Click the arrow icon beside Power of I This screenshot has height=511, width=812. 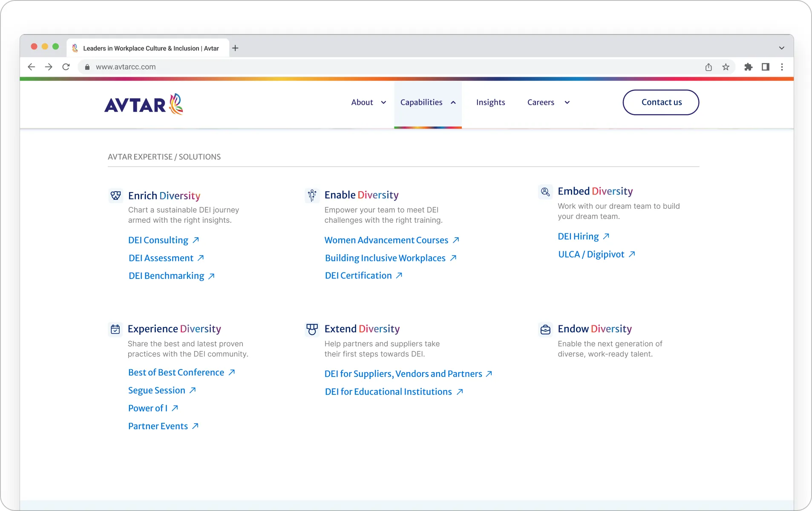point(175,408)
